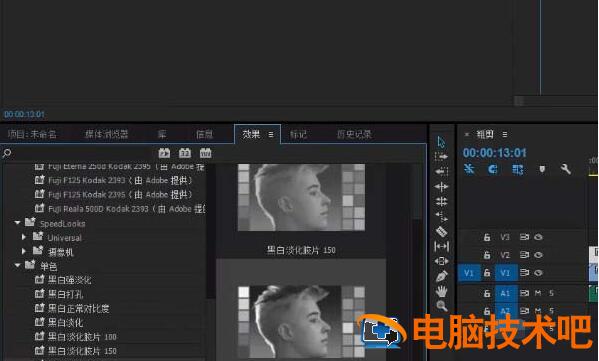The height and width of the screenshot is (361, 599).
Task: Switch to the 项目:未命名 tab
Action: (x=32, y=134)
